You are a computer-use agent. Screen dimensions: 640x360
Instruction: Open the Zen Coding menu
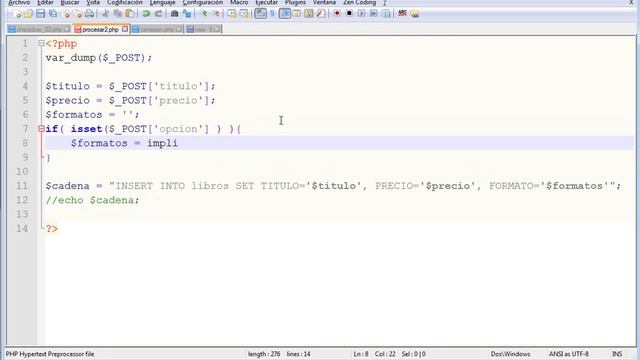tap(359, 2)
